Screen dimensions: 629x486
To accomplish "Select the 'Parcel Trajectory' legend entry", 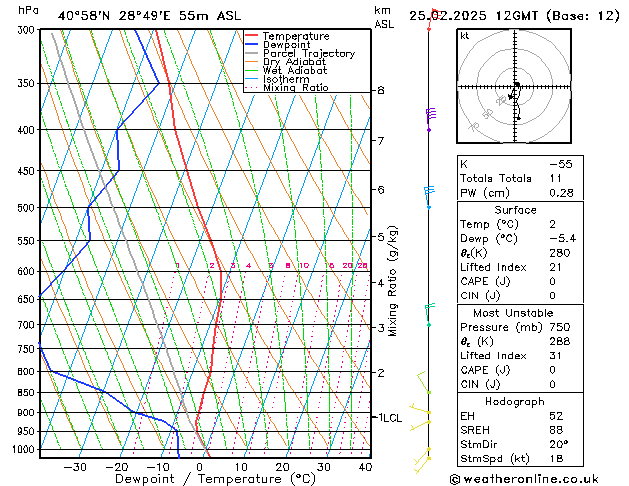I will tap(309, 53).
